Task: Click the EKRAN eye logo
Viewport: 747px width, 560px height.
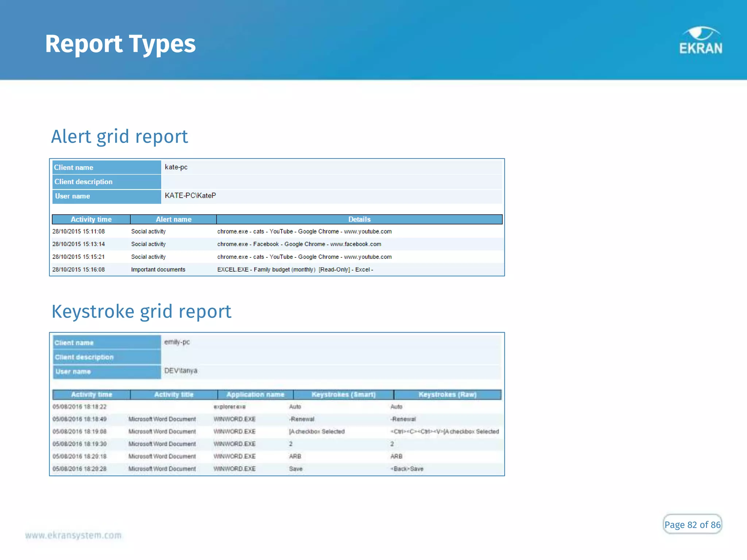Action: click(x=701, y=40)
